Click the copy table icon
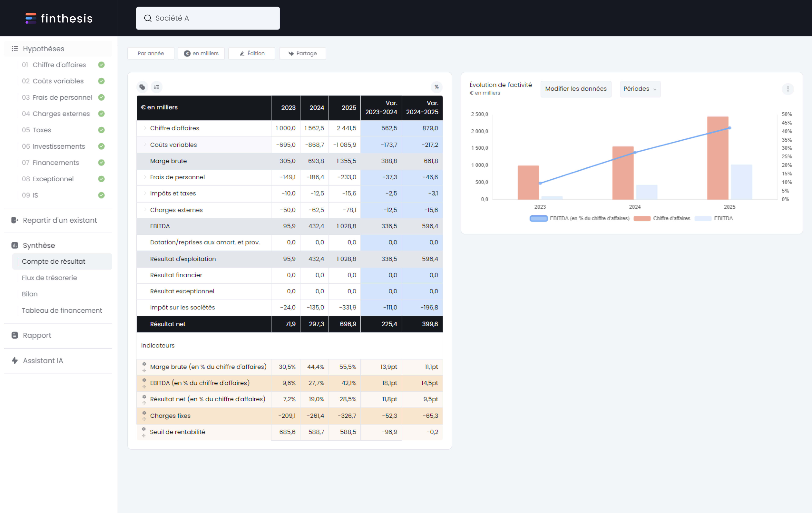This screenshot has width=812, height=513. coord(142,87)
